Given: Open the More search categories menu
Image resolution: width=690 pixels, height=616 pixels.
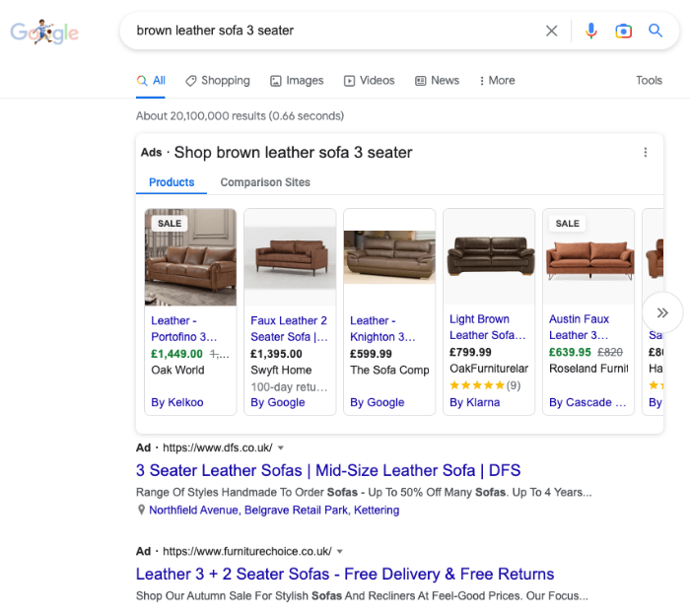Looking at the screenshot, I should (x=497, y=81).
